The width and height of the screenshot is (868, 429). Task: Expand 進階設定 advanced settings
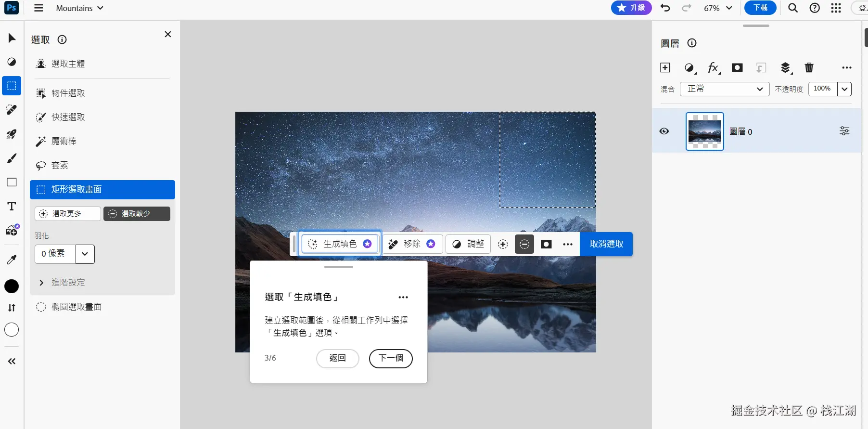coord(62,282)
